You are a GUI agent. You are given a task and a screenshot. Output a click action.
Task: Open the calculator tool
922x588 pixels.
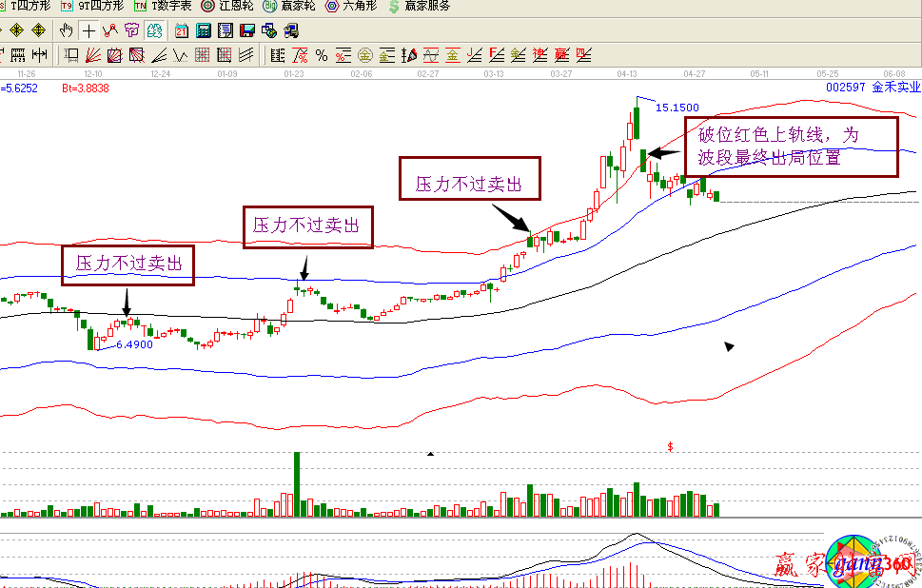(203, 30)
